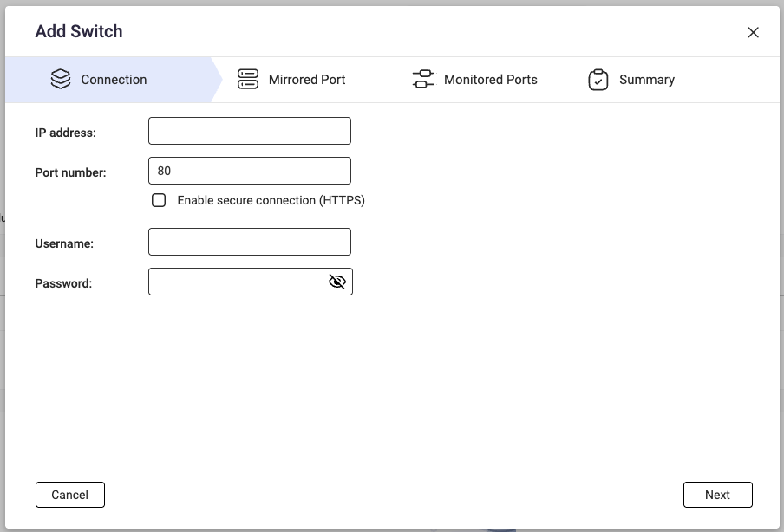Image resolution: width=784 pixels, height=532 pixels.
Task: Click the Summary clipboard checkmark icon
Action: point(598,80)
